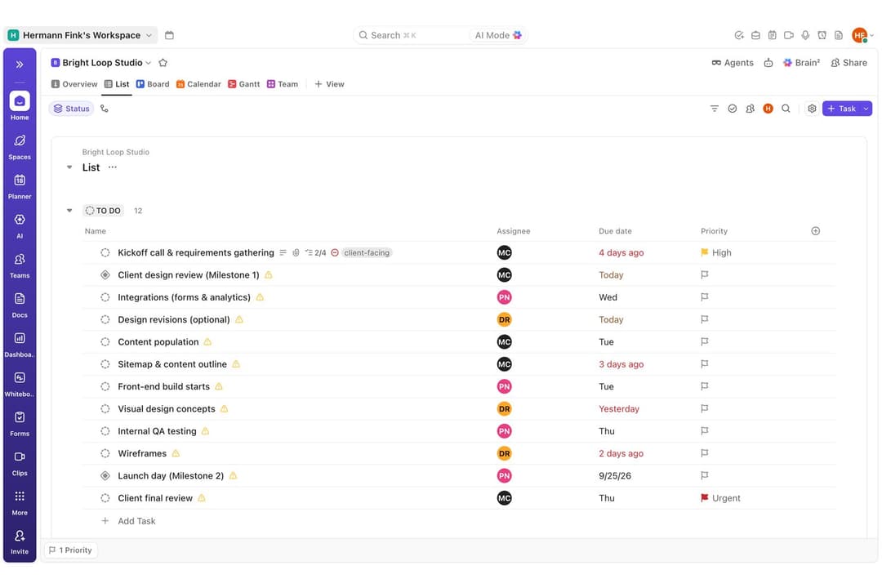Click the orange H me-mode avatar in toolbar
This screenshot has height=588, width=882.
768,109
